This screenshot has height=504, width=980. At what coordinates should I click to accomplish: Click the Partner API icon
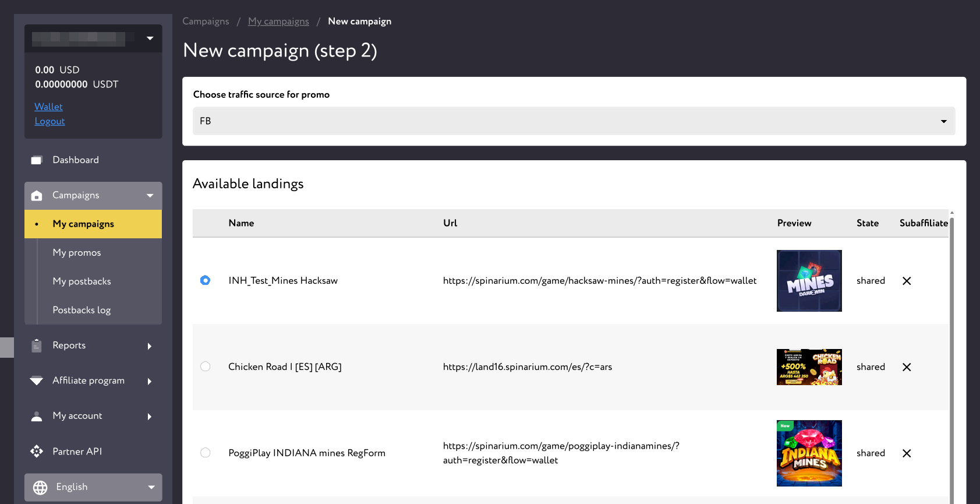(x=37, y=452)
